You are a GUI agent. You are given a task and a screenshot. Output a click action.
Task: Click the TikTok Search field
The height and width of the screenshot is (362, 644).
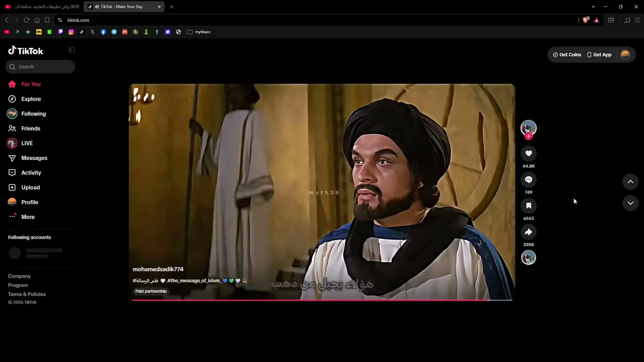40,67
